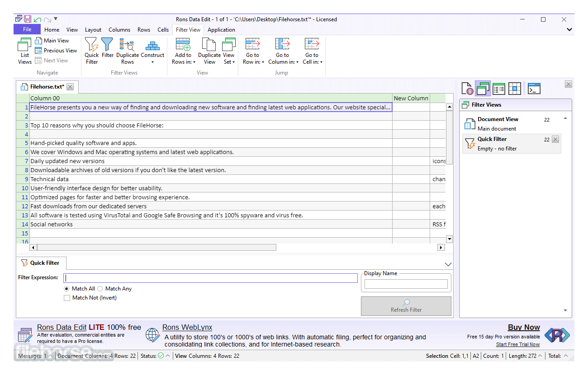Remove the Quick Filter view entry
This screenshot has width=588, height=375.
click(x=555, y=139)
